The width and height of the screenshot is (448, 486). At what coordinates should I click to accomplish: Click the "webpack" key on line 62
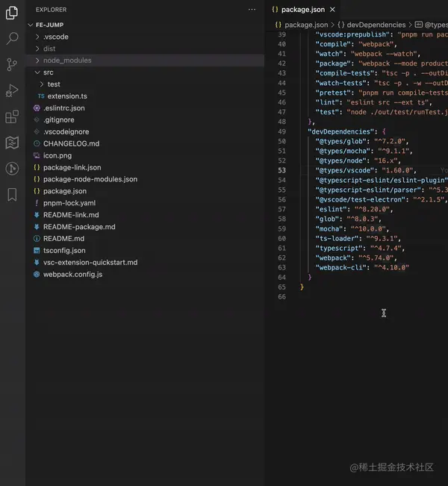click(333, 258)
